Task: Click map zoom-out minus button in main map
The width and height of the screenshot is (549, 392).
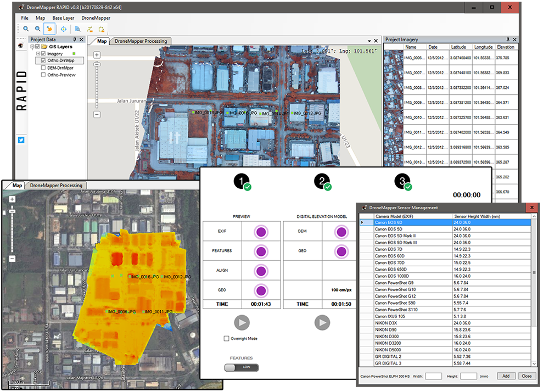Action: pos(97,114)
